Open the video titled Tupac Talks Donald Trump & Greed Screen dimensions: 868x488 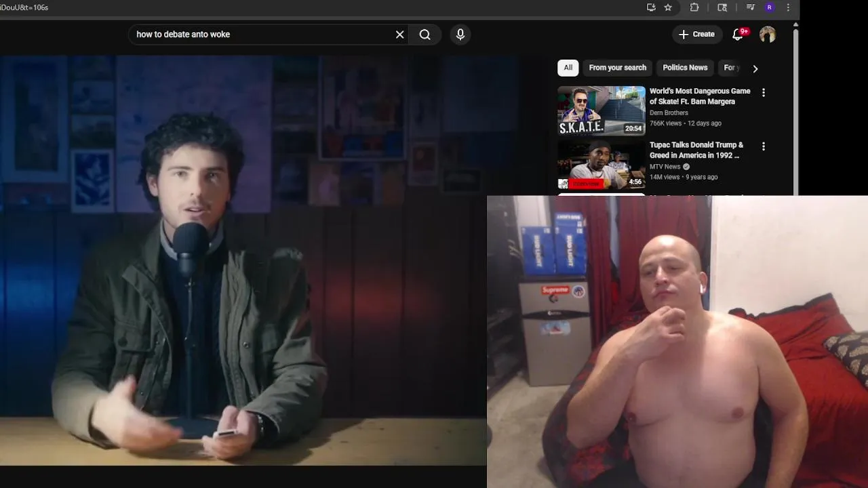tap(696, 150)
